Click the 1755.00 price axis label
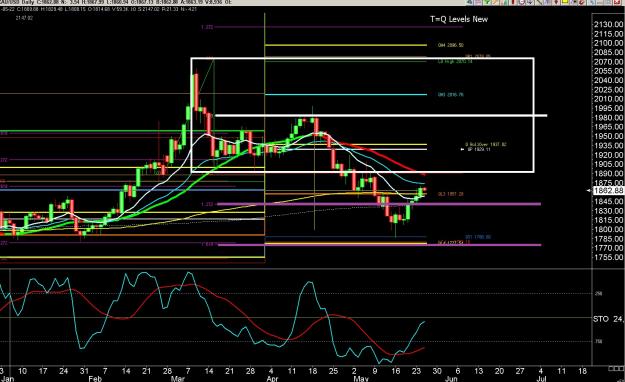The image size is (625, 382). coord(608,258)
